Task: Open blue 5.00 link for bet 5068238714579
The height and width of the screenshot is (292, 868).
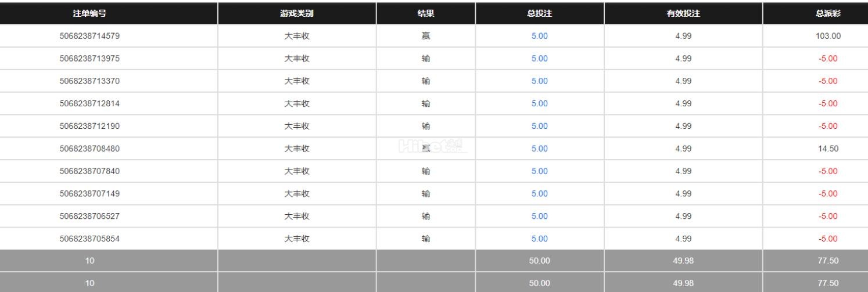Action: 539,36
